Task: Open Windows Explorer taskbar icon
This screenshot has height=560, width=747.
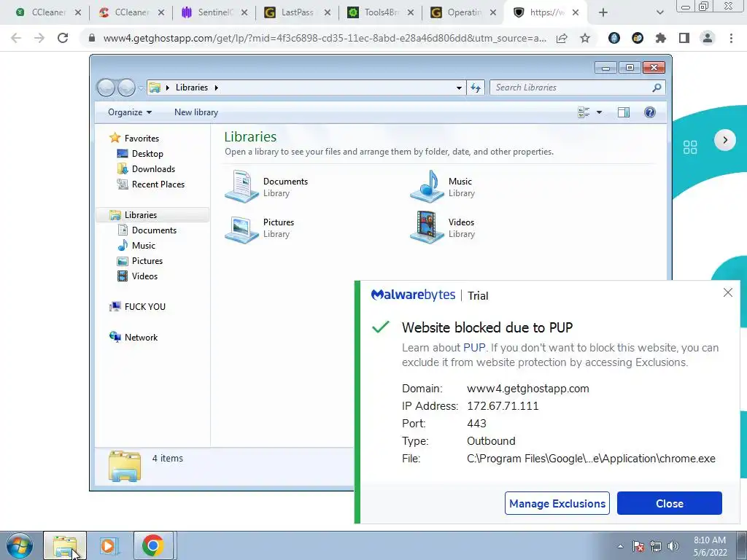Action: click(x=65, y=545)
